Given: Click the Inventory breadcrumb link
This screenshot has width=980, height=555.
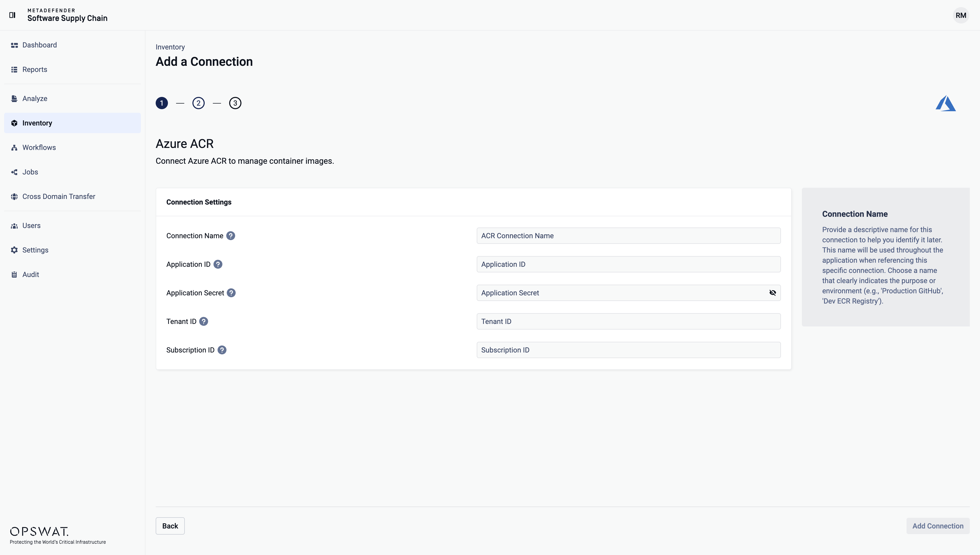Looking at the screenshot, I should [170, 47].
